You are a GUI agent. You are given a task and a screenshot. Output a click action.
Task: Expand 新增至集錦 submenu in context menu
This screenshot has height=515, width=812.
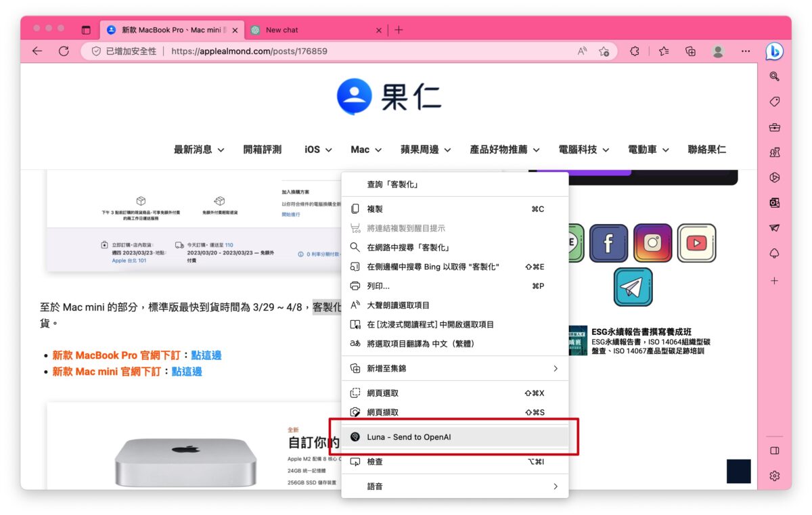coord(455,368)
